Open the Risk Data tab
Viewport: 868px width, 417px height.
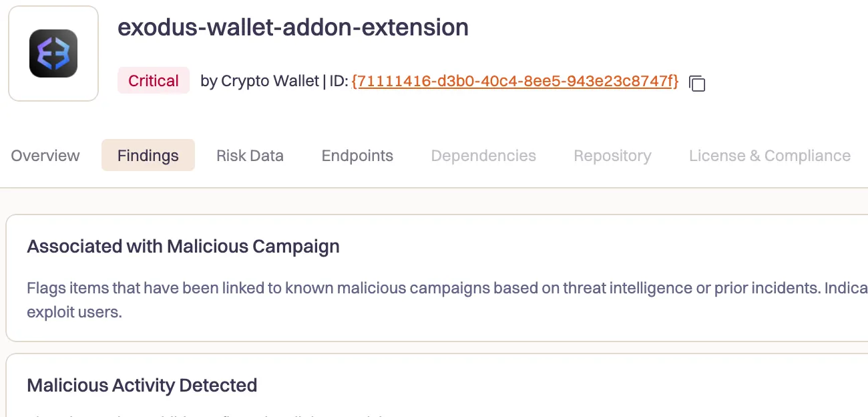[250, 155]
